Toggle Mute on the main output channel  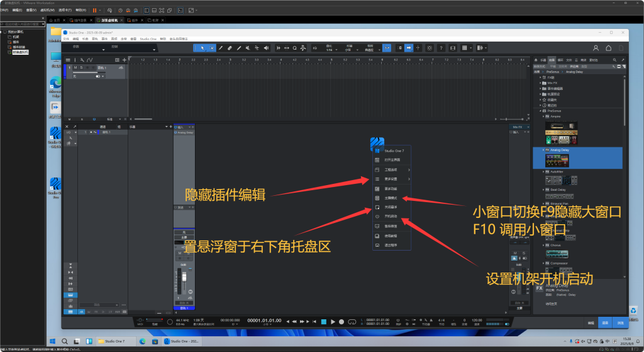coord(515,253)
